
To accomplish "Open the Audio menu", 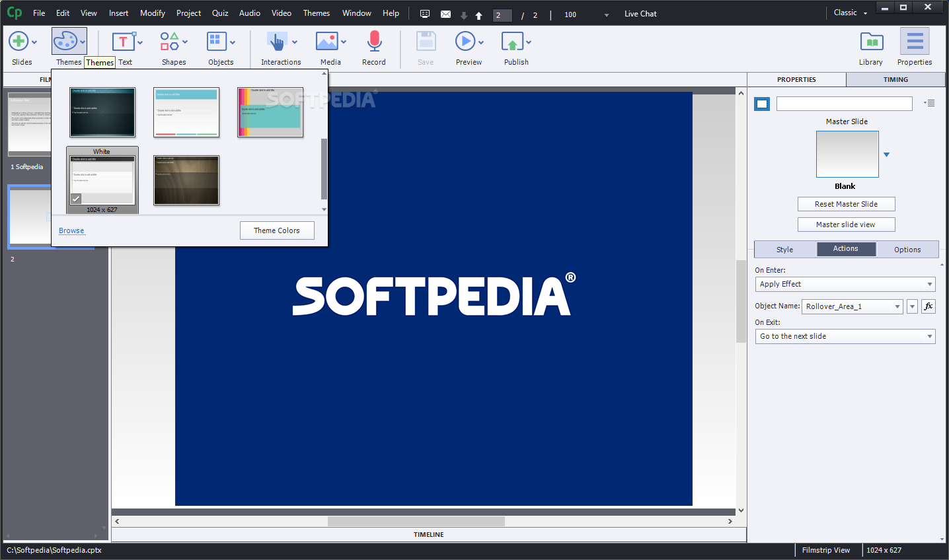I will 250,13.
